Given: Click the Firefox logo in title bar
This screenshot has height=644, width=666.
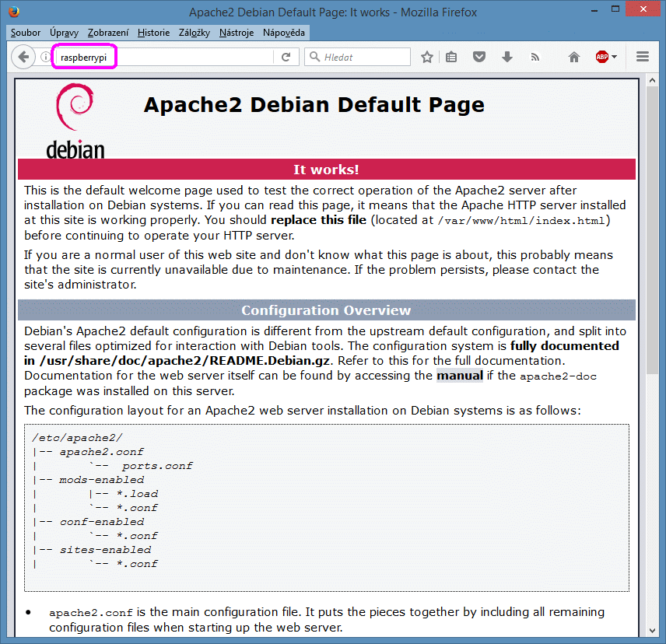Looking at the screenshot, I should point(13,12).
